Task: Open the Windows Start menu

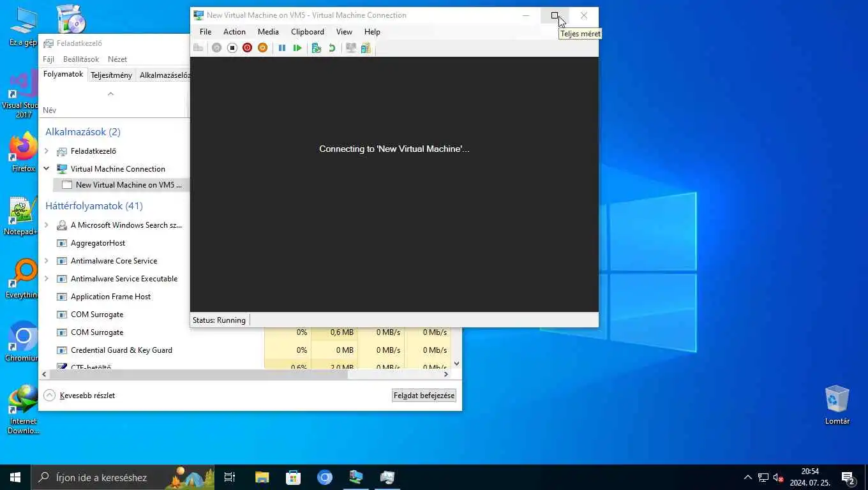Action: 15,477
